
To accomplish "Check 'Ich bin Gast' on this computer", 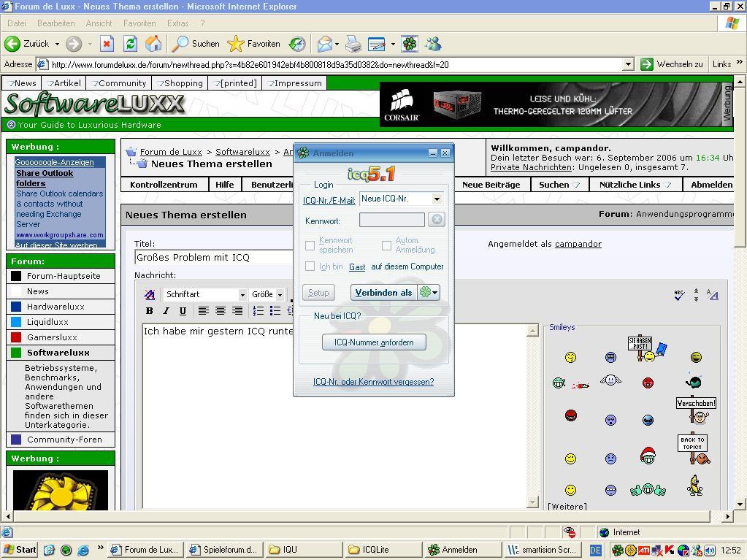I will [x=310, y=266].
